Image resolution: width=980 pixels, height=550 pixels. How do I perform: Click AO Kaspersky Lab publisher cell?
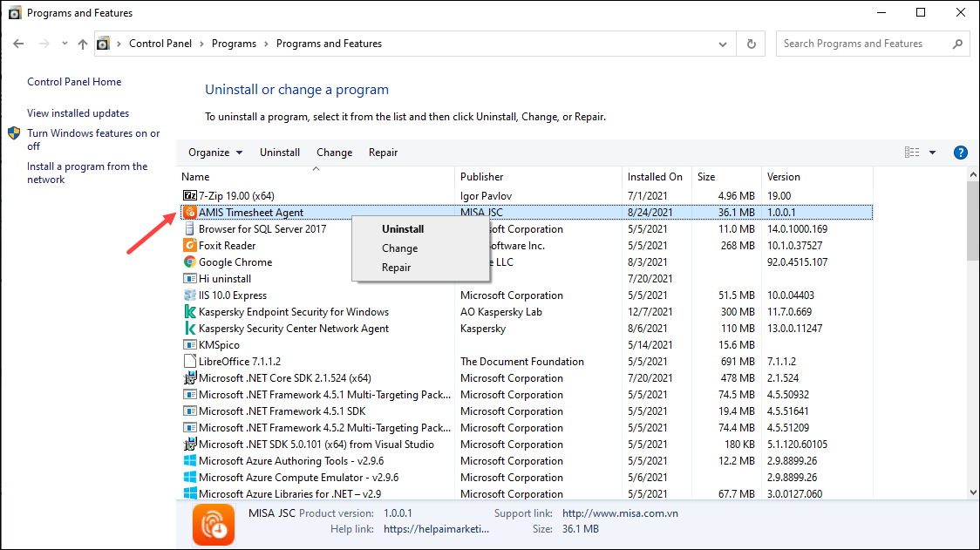pyautogui.click(x=501, y=312)
